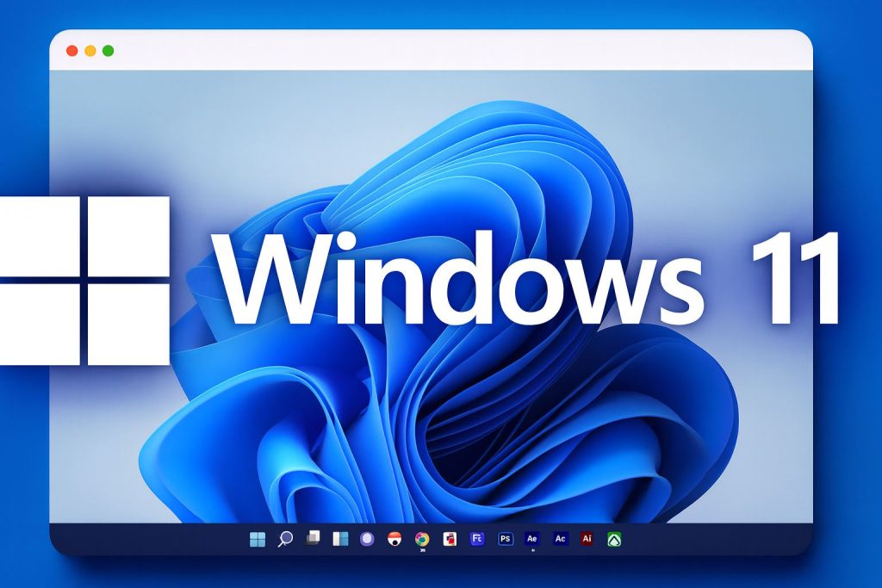Image resolution: width=882 pixels, height=588 pixels.
Task: Click the red and white round taskbar icon
Action: [x=394, y=539]
